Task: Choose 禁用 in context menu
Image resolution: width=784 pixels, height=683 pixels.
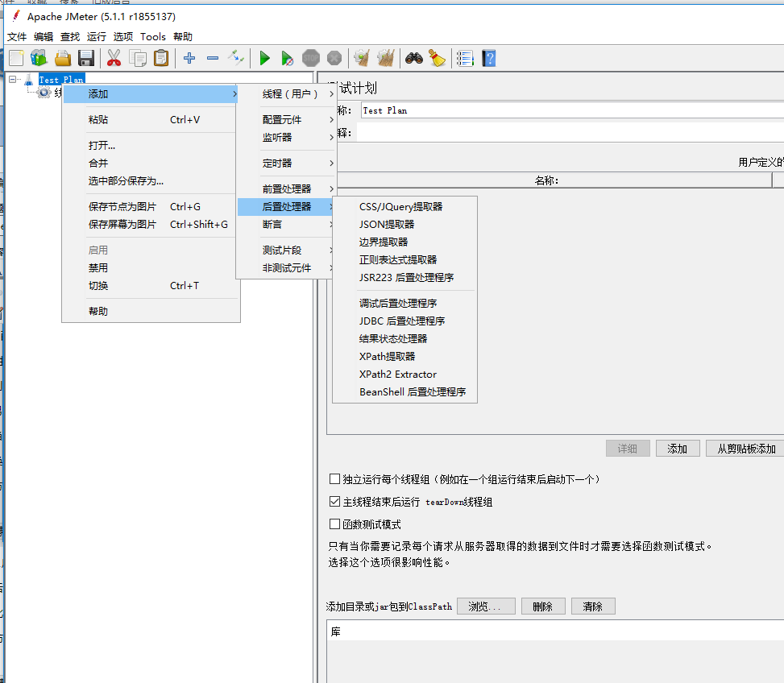Action: tap(151, 268)
